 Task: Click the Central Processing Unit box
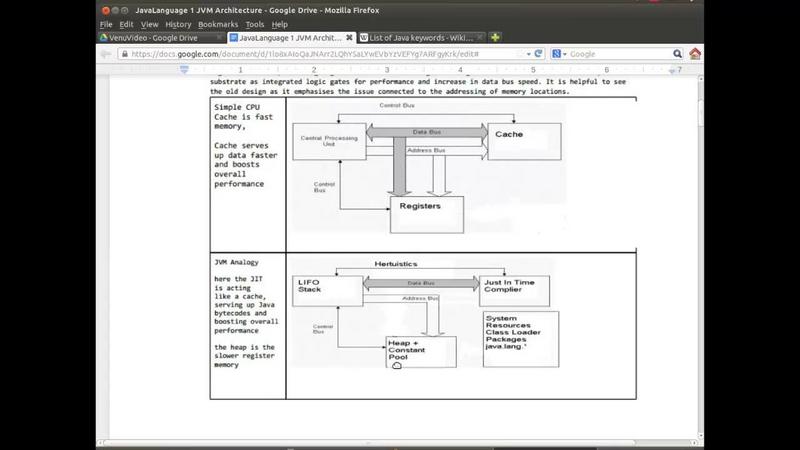[x=329, y=141]
